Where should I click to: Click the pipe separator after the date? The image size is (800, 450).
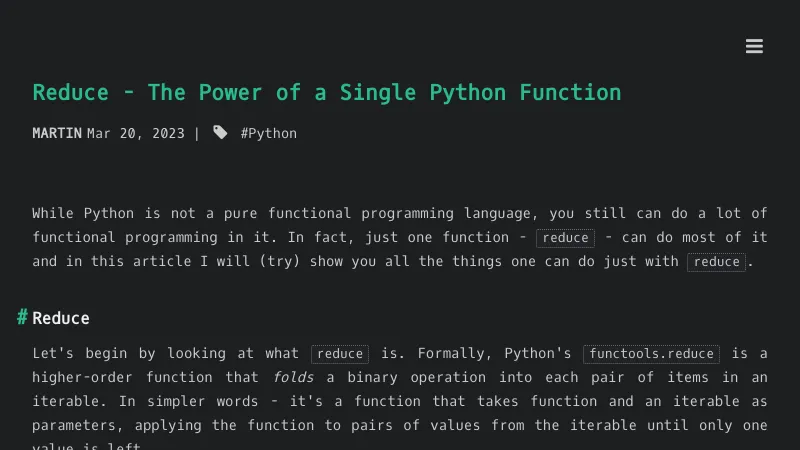tap(197, 133)
